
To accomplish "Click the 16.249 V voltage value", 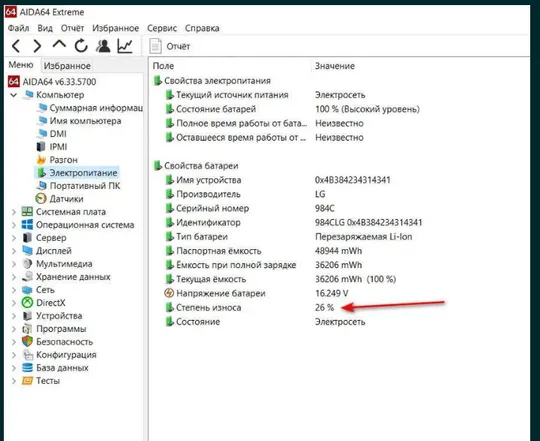I will 331,293.
